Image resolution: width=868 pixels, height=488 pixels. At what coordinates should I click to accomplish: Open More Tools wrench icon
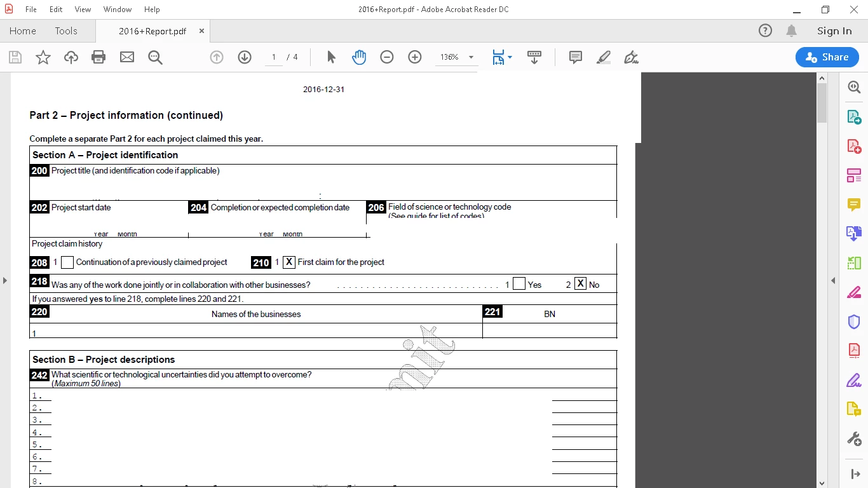coord(854,438)
